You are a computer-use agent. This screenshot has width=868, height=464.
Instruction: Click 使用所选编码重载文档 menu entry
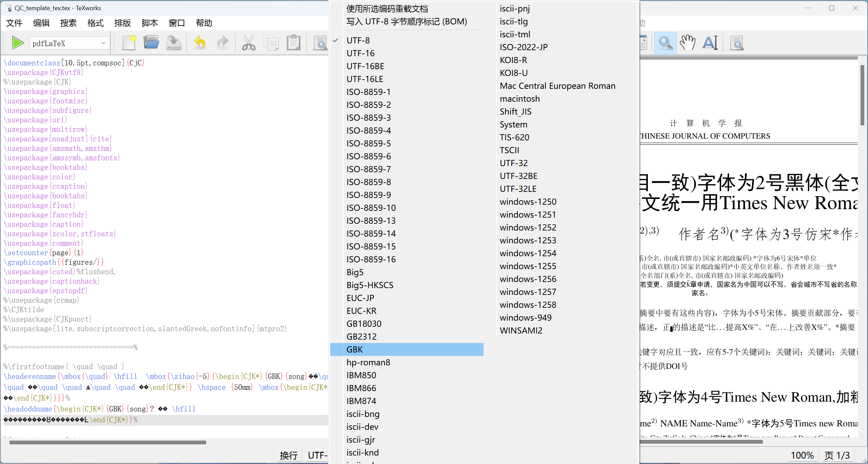[387, 9]
